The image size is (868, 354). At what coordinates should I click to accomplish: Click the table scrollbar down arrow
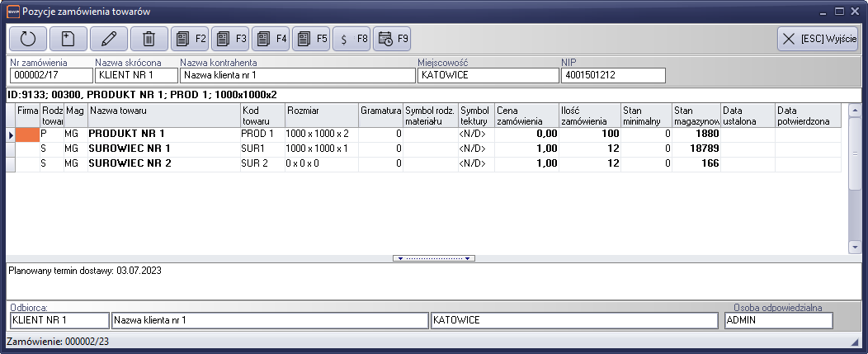(x=855, y=248)
